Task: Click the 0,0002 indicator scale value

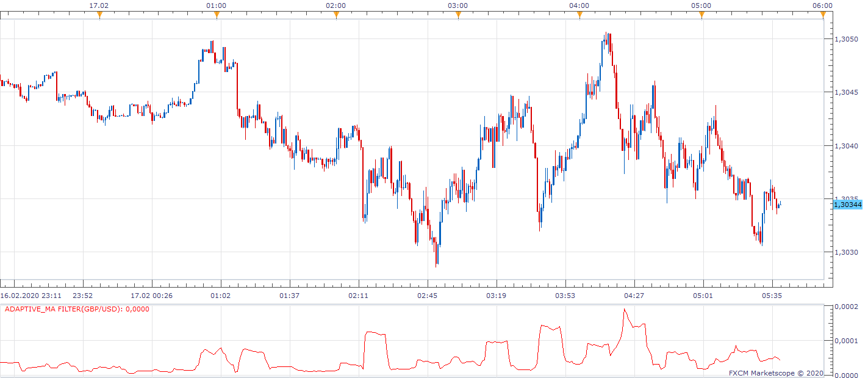Action: (847, 307)
